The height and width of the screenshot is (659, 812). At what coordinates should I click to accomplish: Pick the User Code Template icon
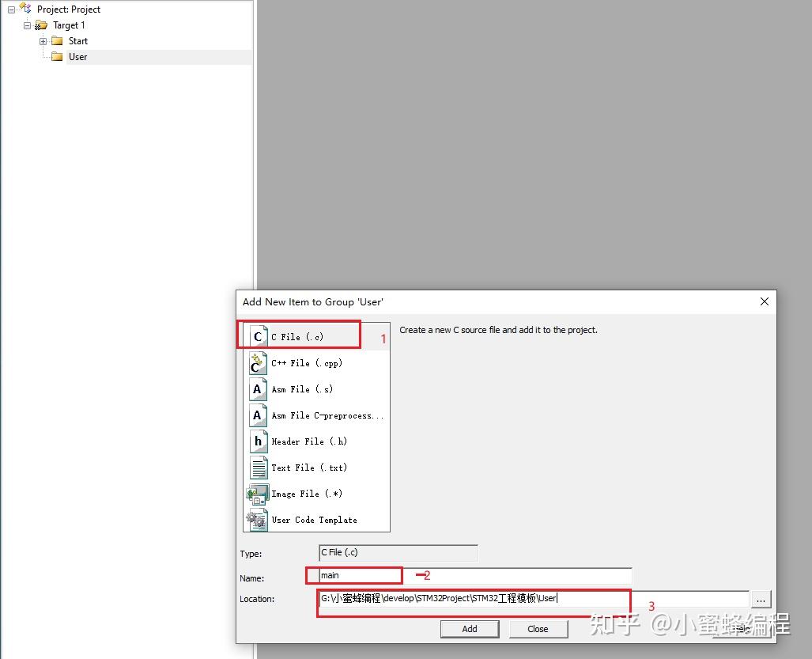pos(257,520)
